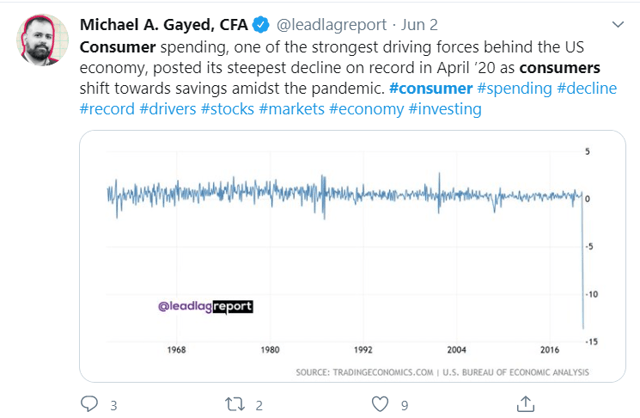Click the blue verified badge

pyautogui.click(x=261, y=25)
